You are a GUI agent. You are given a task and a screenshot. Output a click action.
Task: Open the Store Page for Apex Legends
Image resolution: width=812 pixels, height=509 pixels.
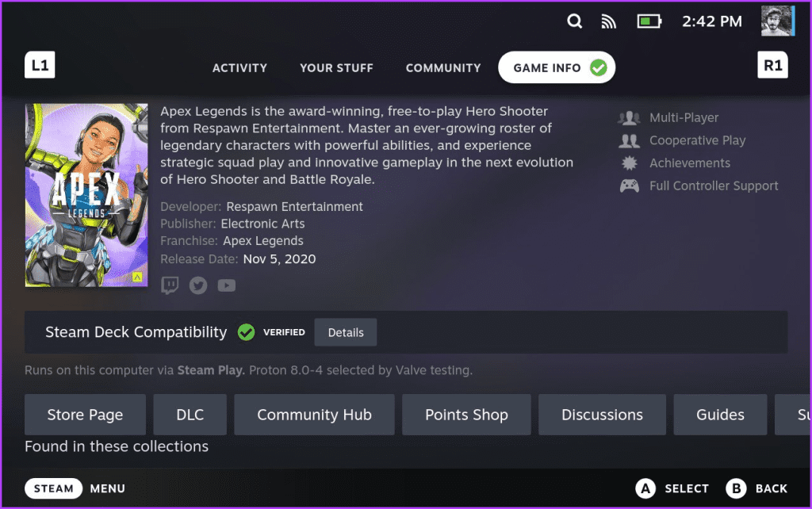[x=85, y=415]
